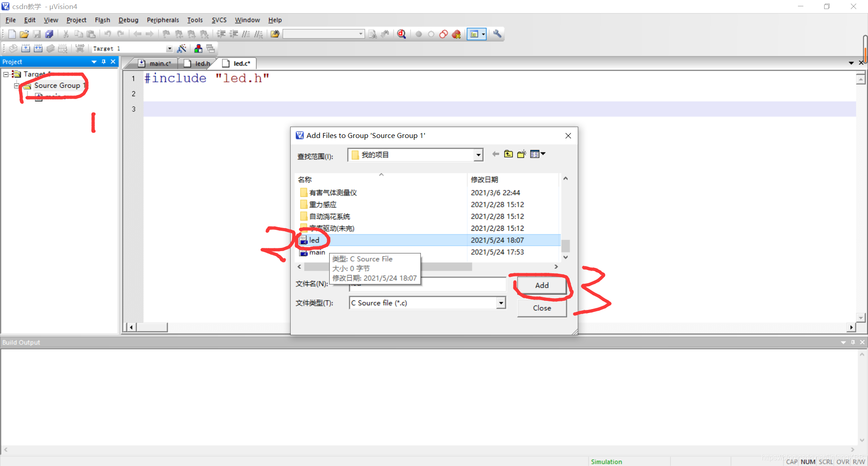Close the Add Files dialog with X
This screenshot has height=466, width=868.
coord(568,136)
